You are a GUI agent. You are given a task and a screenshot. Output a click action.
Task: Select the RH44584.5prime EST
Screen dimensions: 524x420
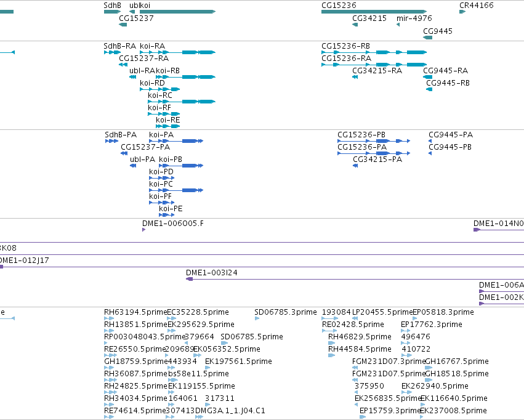pos(331,355)
